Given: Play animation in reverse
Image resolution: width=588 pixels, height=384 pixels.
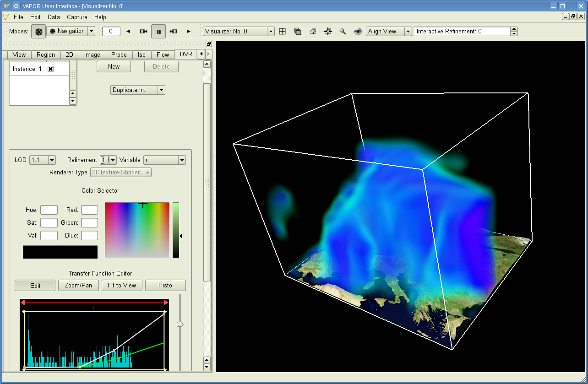Looking at the screenshot, I should [x=128, y=32].
